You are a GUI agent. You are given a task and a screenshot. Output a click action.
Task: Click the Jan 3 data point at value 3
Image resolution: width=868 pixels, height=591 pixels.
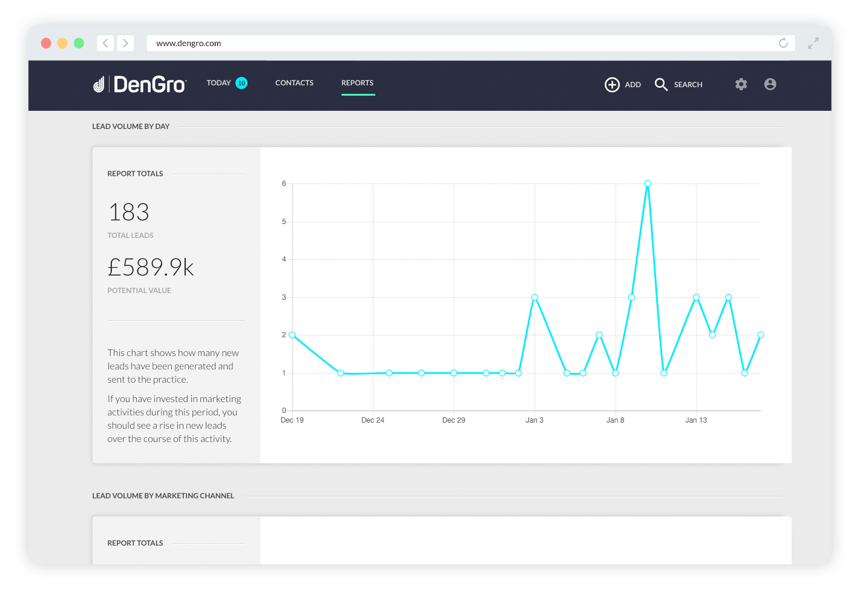pos(534,297)
